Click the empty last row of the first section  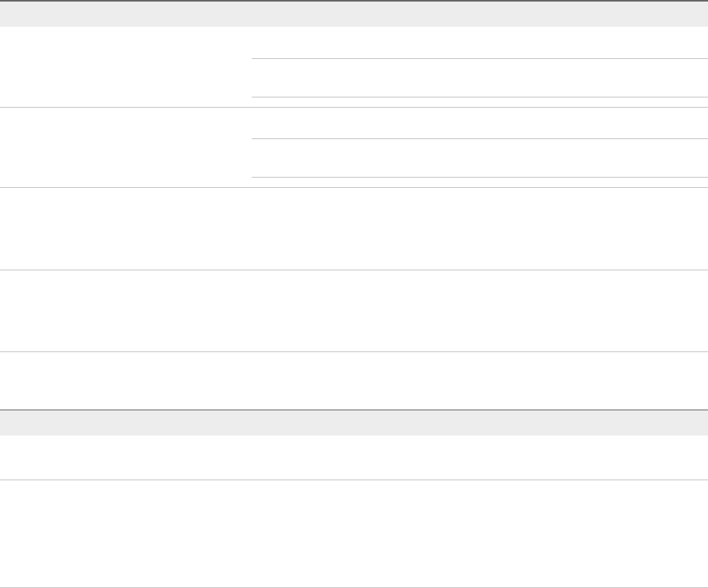pyautogui.click(x=354, y=381)
